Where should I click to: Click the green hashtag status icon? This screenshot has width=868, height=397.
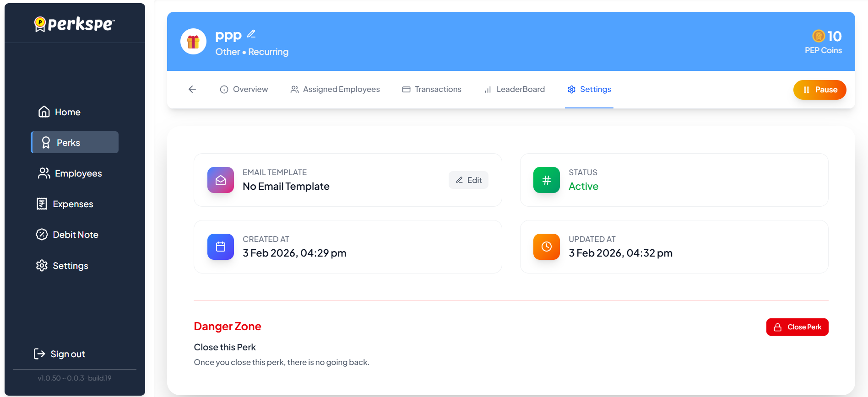(546, 180)
